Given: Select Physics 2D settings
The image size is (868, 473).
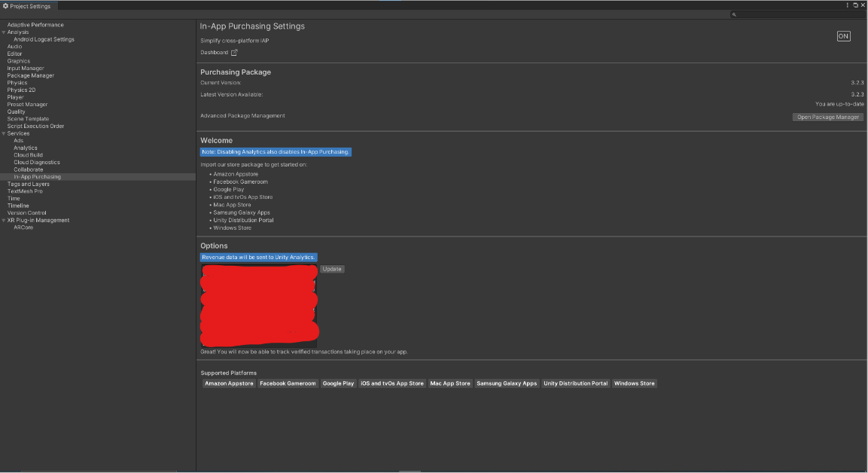Looking at the screenshot, I should pos(21,90).
